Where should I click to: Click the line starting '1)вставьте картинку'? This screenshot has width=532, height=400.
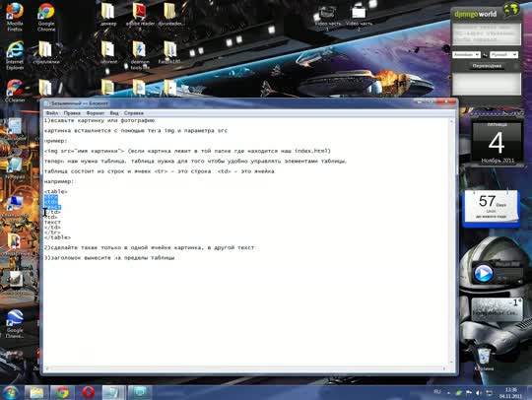tap(100, 120)
